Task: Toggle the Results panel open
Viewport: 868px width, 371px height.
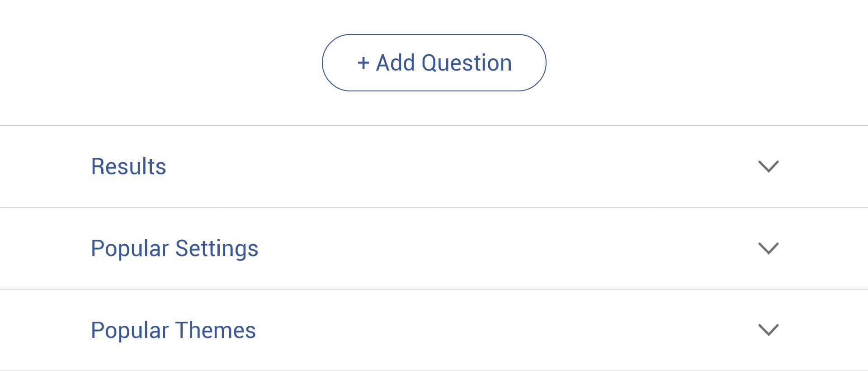Action: point(768,166)
